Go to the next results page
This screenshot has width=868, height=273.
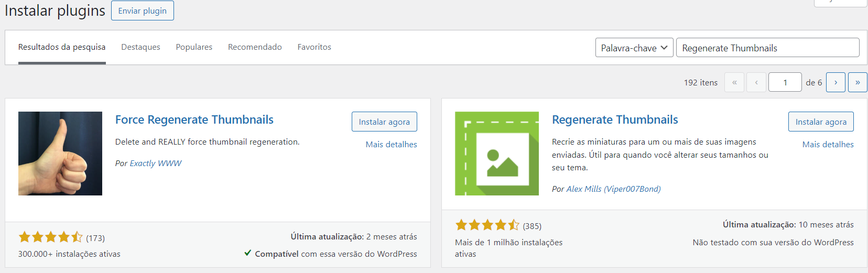tap(836, 82)
